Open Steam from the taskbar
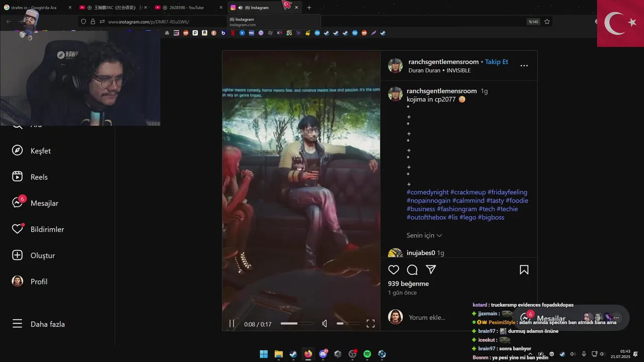The width and height of the screenshot is (644, 362). click(x=293, y=354)
